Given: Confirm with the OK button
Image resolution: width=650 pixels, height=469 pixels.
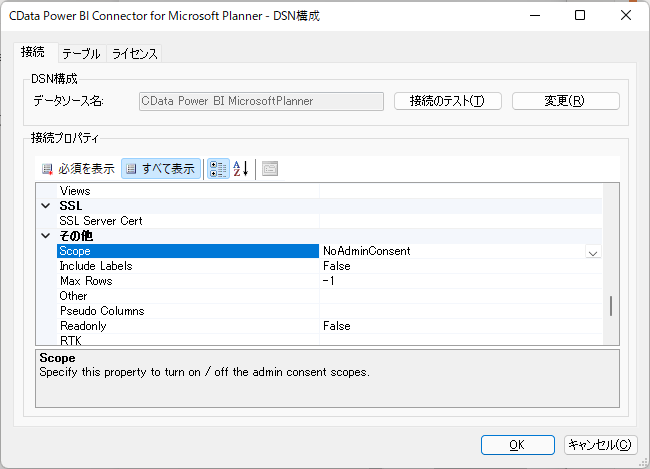Looking at the screenshot, I should pyautogui.click(x=518, y=445).
